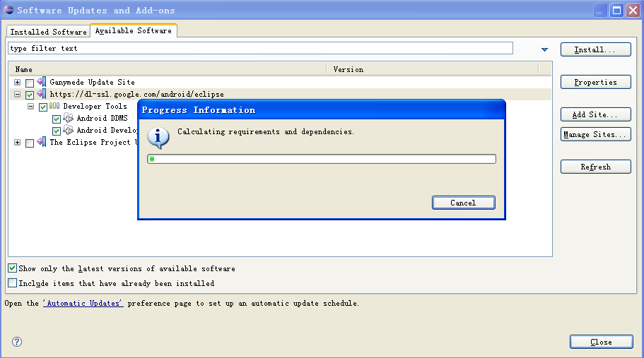The height and width of the screenshot is (358, 644).
Task: Collapse the Developer Tools node
Action: click(31, 106)
